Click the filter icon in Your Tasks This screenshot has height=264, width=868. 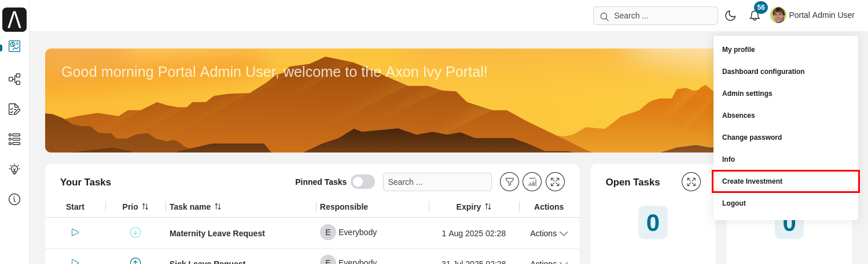pos(509,182)
